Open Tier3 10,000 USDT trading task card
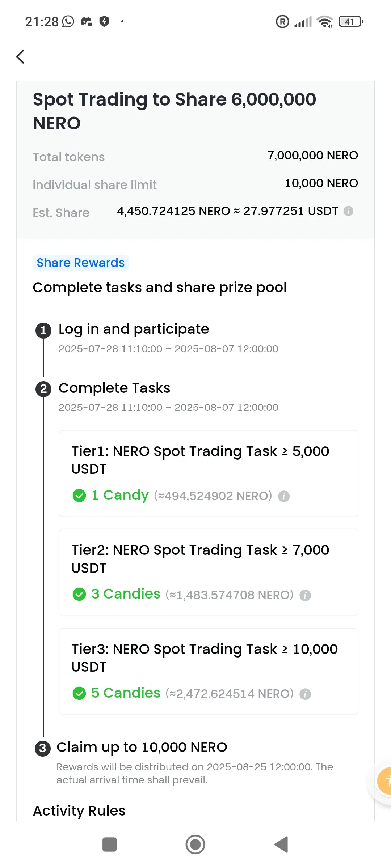This screenshot has height=868, width=391. [x=209, y=671]
